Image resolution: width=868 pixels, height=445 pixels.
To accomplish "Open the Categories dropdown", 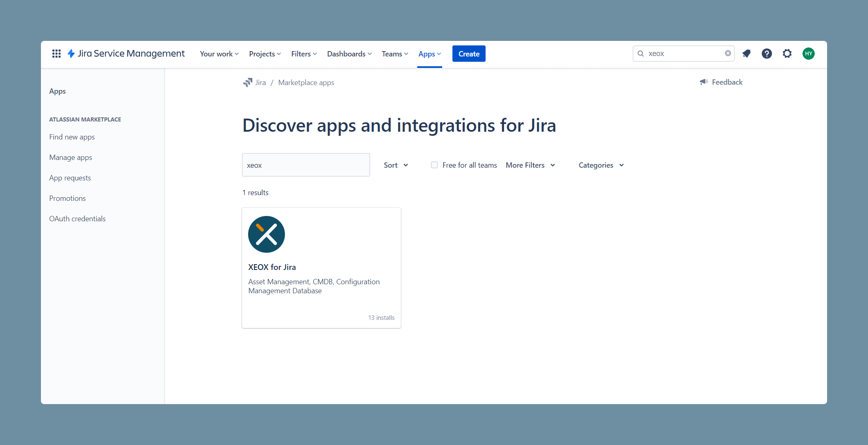I will pyautogui.click(x=601, y=165).
